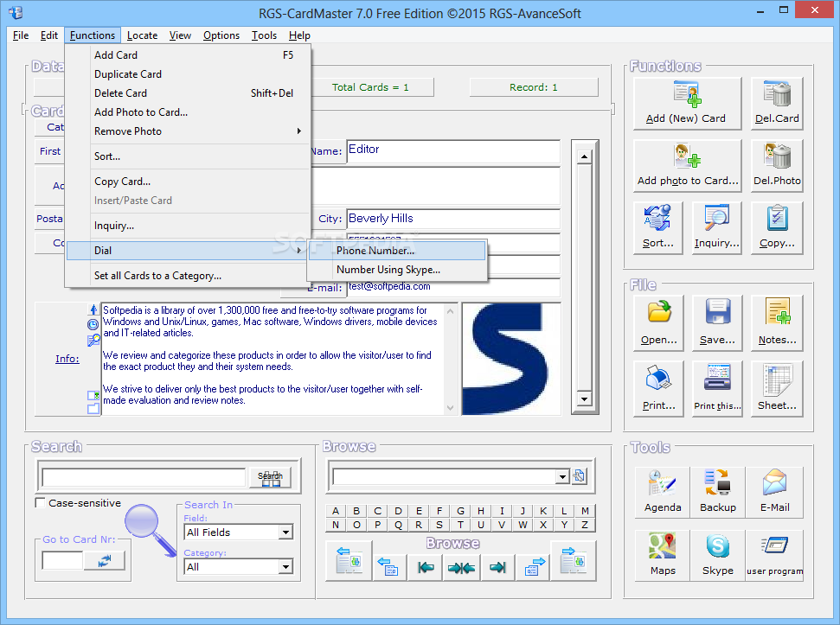Click the icon beside Browse combo box
The height and width of the screenshot is (625, 840).
click(x=579, y=475)
